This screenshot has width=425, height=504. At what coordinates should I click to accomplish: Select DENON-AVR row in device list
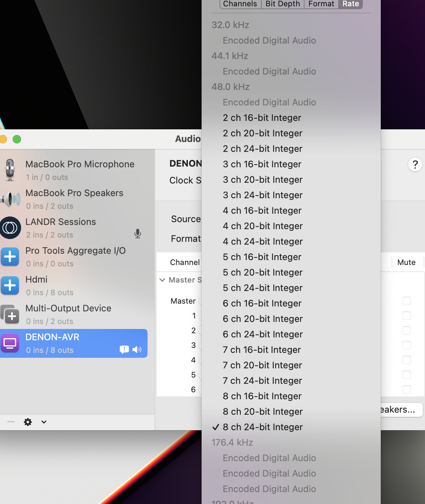tap(74, 343)
